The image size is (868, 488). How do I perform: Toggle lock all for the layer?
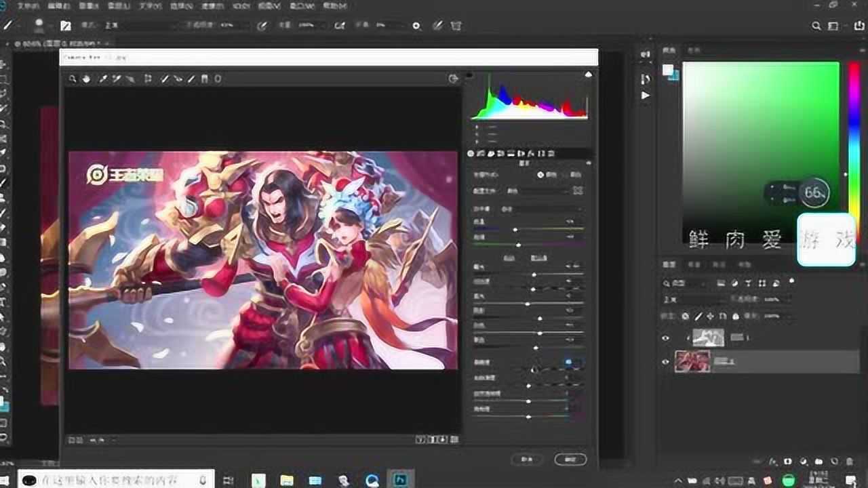tap(734, 316)
